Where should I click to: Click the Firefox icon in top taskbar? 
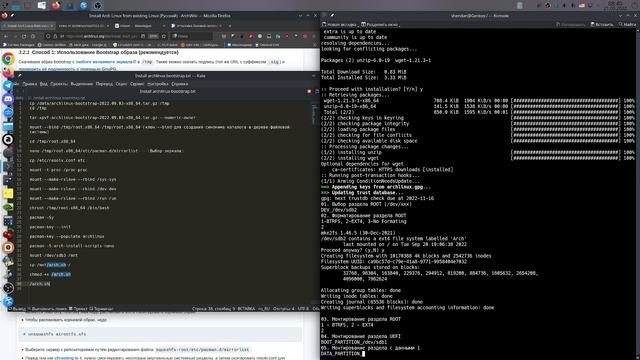56,5
